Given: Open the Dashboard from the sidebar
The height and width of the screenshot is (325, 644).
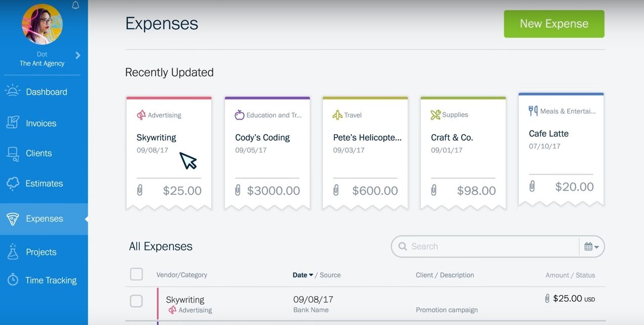Looking at the screenshot, I should click(x=47, y=92).
